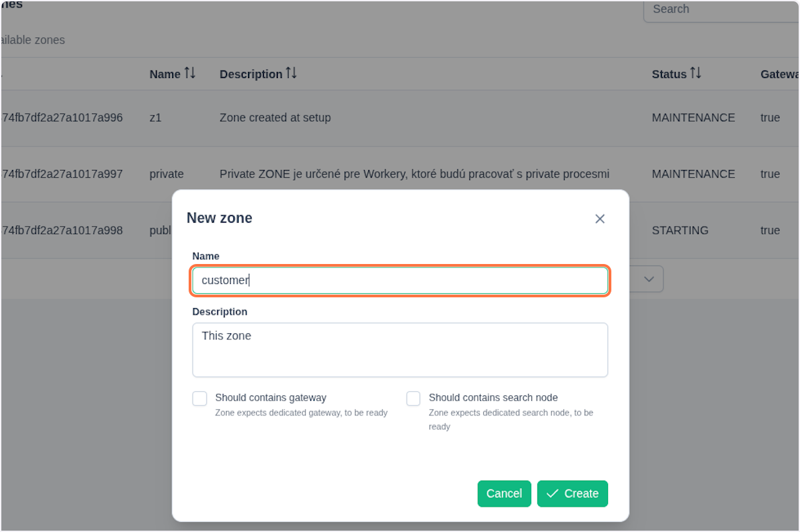Enable Should contains gateway checkbox
The height and width of the screenshot is (532, 800).
pyautogui.click(x=199, y=399)
